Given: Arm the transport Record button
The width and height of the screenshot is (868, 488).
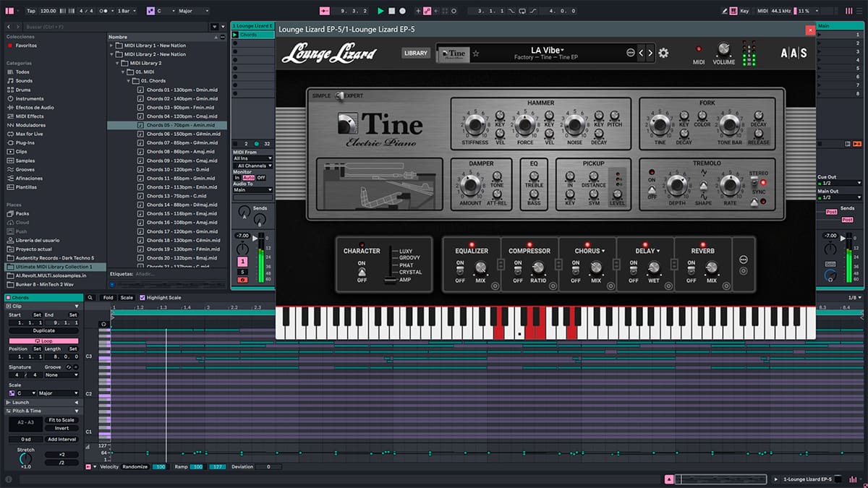Looking at the screenshot, I should 403,11.
